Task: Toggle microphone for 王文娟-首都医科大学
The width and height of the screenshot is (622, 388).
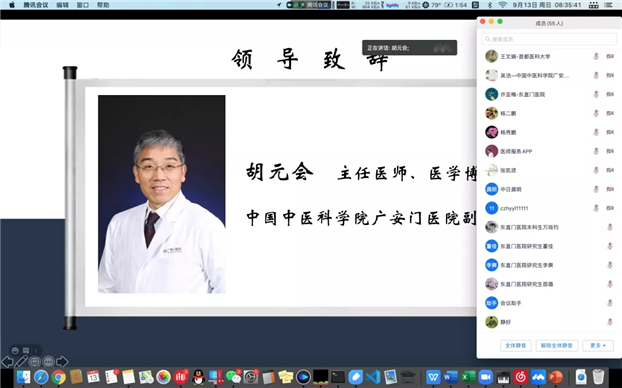Action: (596, 56)
